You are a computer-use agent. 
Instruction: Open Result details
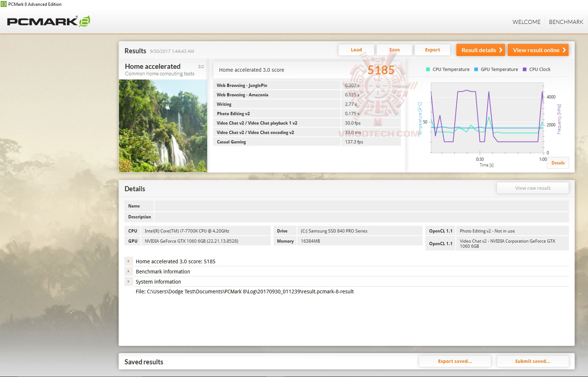coord(480,50)
